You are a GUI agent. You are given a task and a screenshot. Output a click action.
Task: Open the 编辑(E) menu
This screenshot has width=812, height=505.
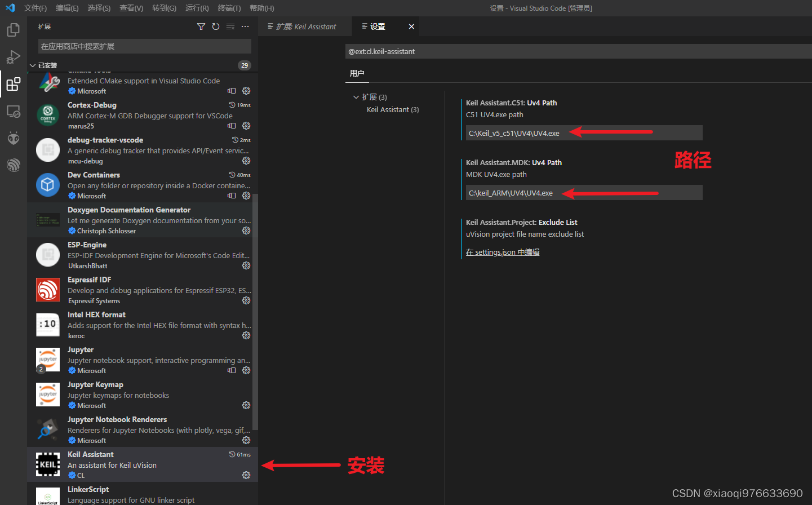pyautogui.click(x=67, y=8)
